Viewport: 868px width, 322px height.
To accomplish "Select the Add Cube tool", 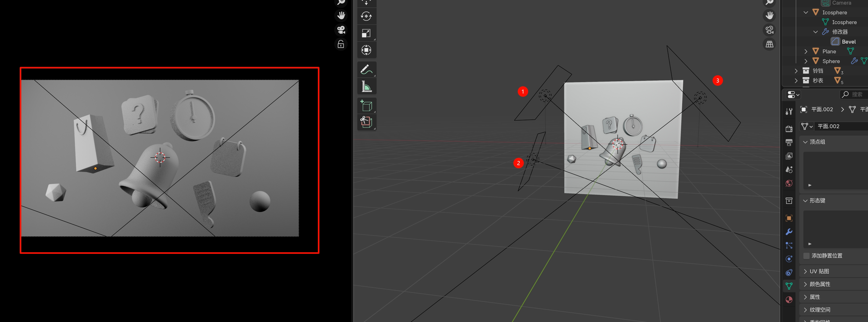I will click(366, 106).
